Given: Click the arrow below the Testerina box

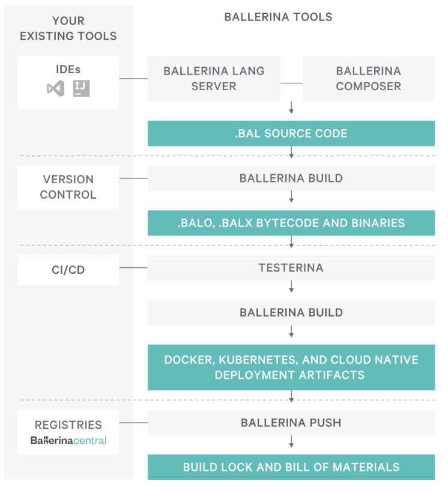Looking at the screenshot, I should point(291,287).
